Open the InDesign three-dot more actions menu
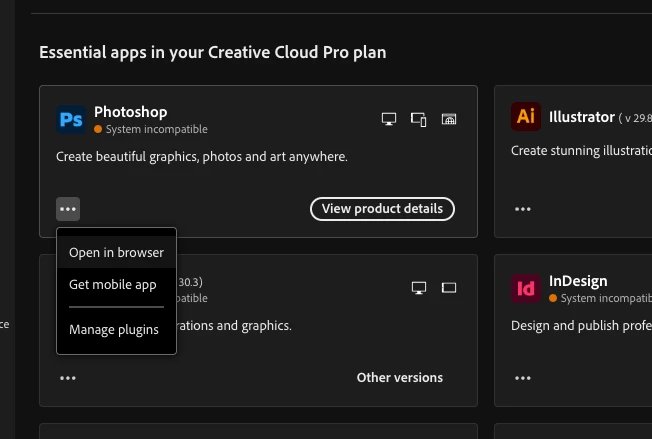The width and height of the screenshot is (652, 439). click(523, 378)
